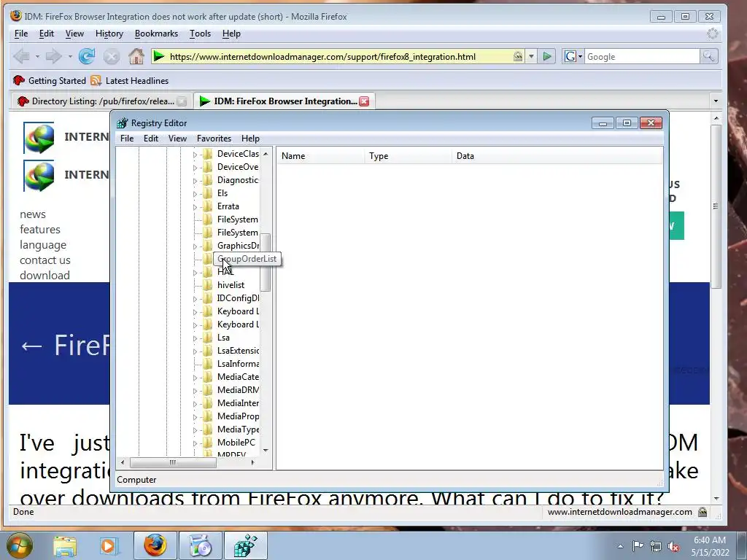
Task: Expand the Diagnostics registry key
Action: click(x=195, y=181)
